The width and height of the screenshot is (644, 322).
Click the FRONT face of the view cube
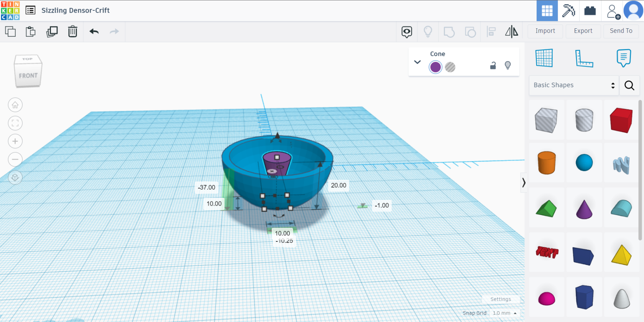(x=28, y=76)
